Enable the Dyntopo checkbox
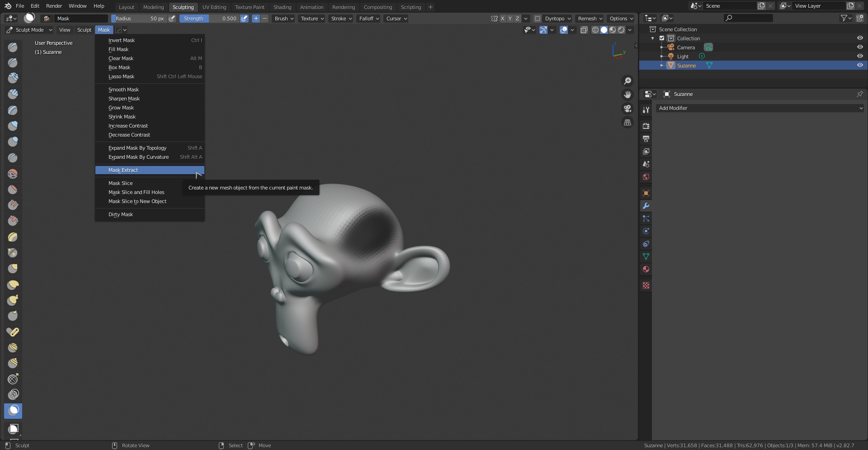 click(538, 19)
